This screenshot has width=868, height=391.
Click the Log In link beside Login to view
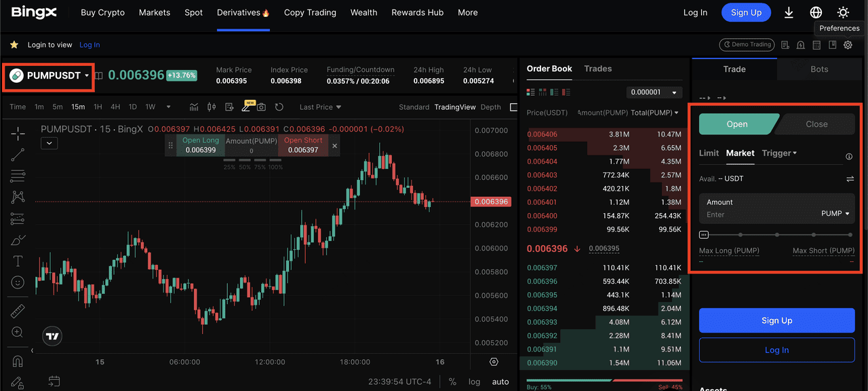pos(90,45)
